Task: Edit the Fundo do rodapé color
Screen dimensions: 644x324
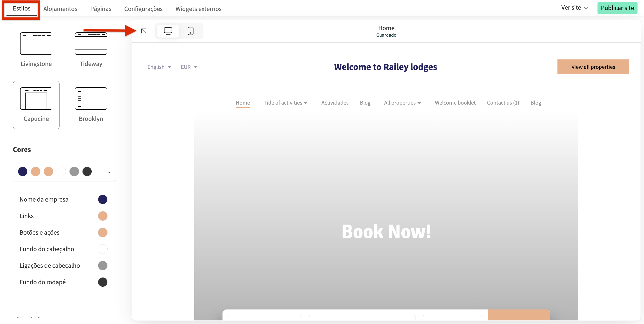Action: pyautogui.click(x=102, y=282)
